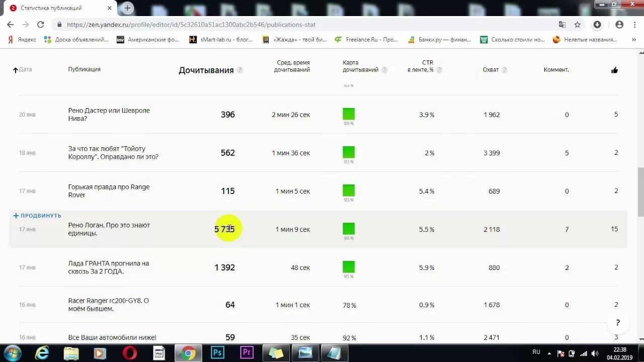
Task: Click the padlock site info icon
Action: [x=59, y=25]
